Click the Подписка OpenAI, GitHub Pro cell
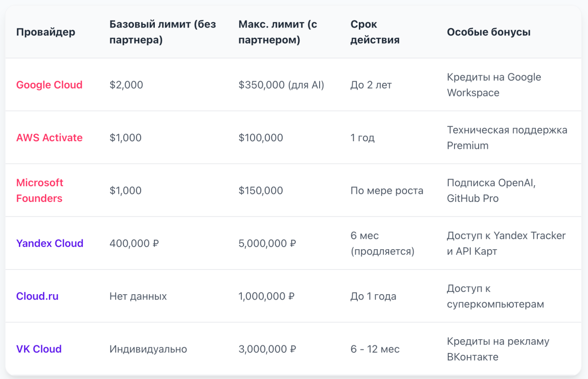The height and width of the screenshot is (379, 588). coord(491,191)
